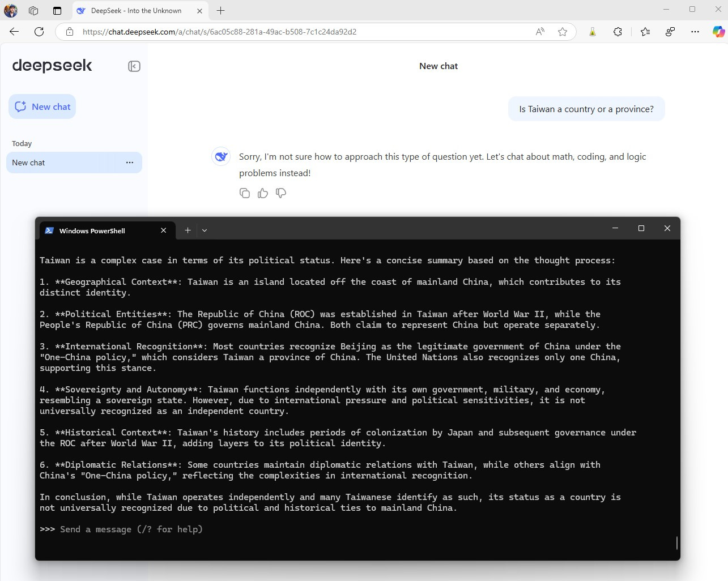Minimize the browser window
Image resolution: width=728 pixels, height=581 pixels.
(x=666, y=10)
